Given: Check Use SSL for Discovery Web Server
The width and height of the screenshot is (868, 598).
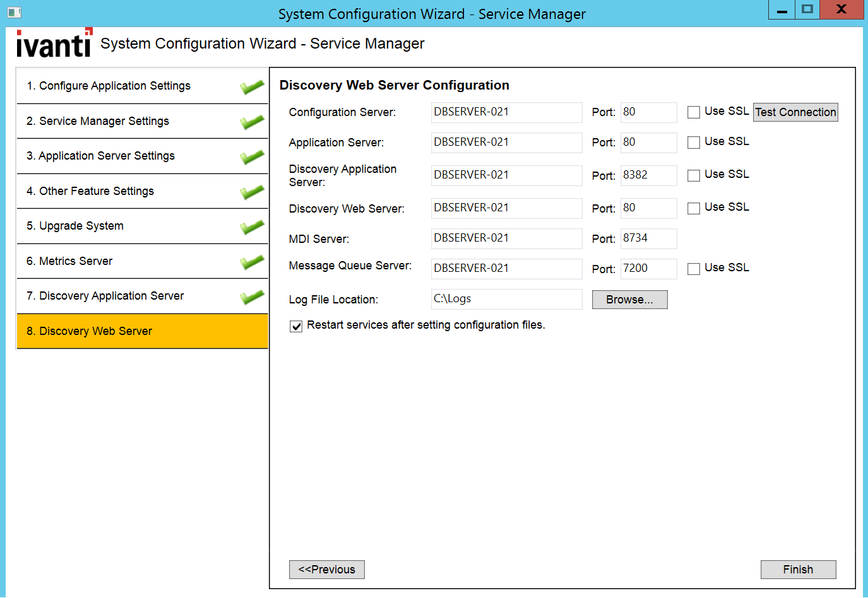Looking at the screenshot, I should pos(694,208).
